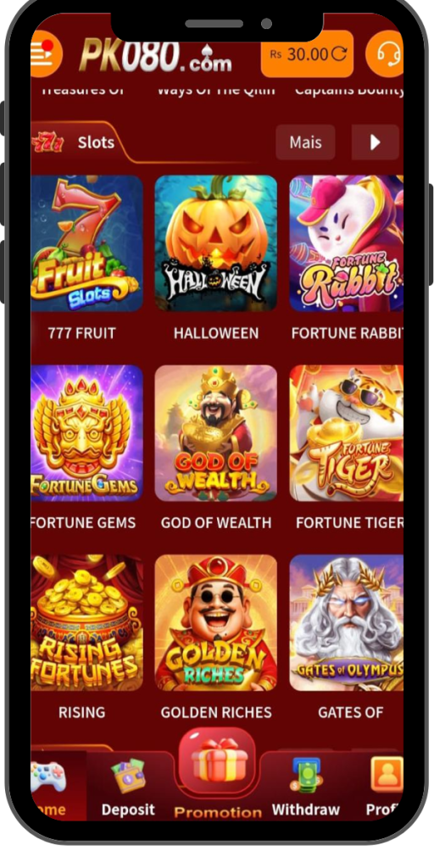The width and height of the screenshot is (434, 868).
Task: Click the next arrow beside Mais
Action: pyautogui.click(x=376, y=142)
